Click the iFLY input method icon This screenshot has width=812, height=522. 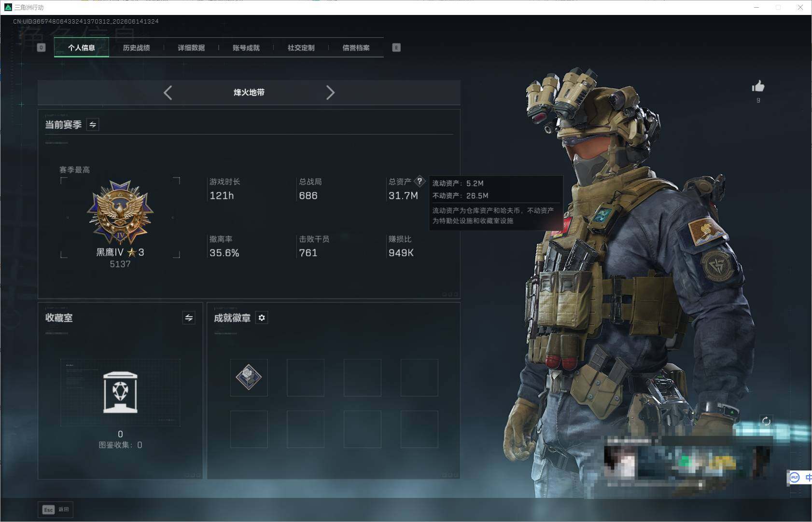[794, 478]
